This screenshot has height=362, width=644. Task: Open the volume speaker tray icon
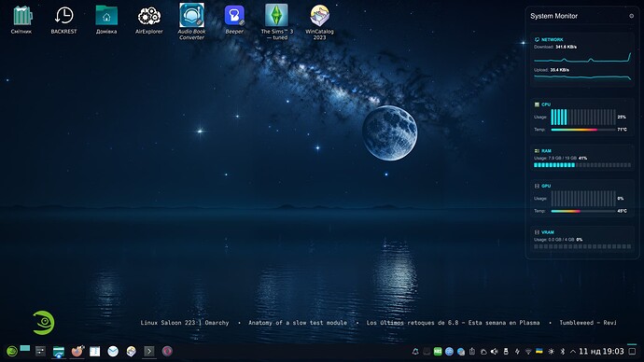click(x=495, y=352)
